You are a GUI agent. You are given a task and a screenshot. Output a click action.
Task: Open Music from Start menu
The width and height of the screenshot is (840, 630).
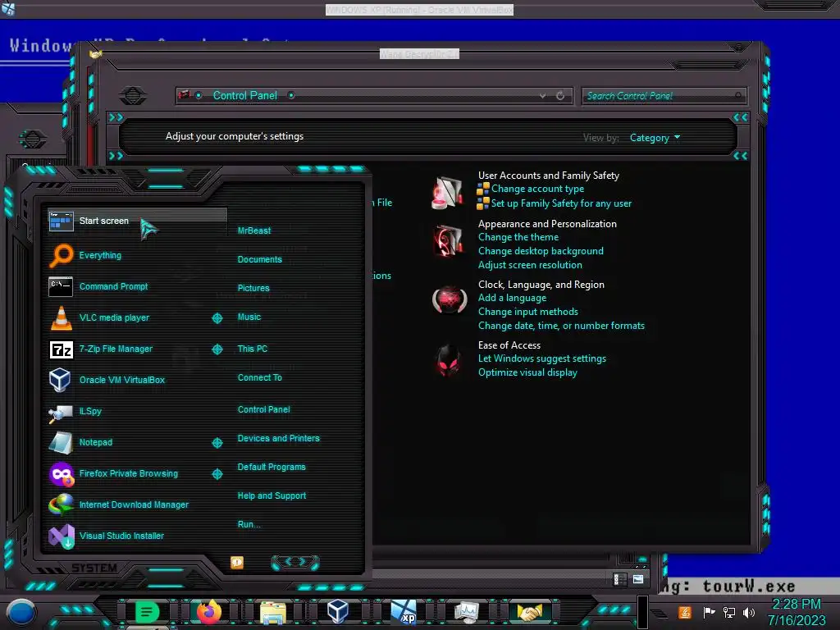point(249,317)
